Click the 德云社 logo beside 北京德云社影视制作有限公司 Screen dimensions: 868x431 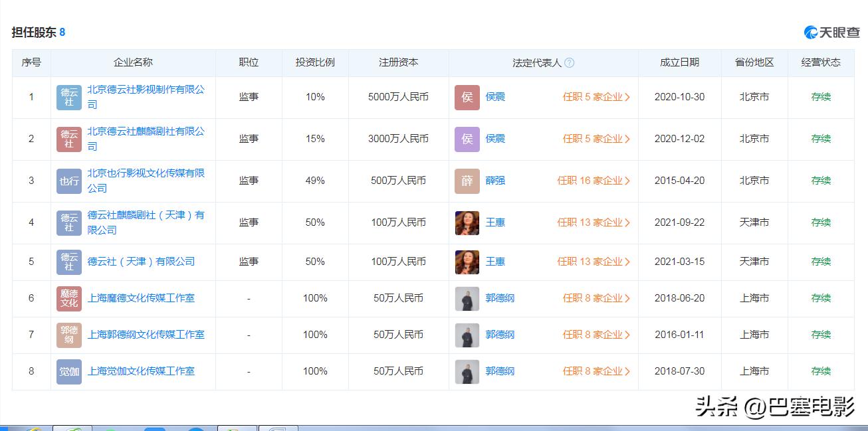point(68,97)
